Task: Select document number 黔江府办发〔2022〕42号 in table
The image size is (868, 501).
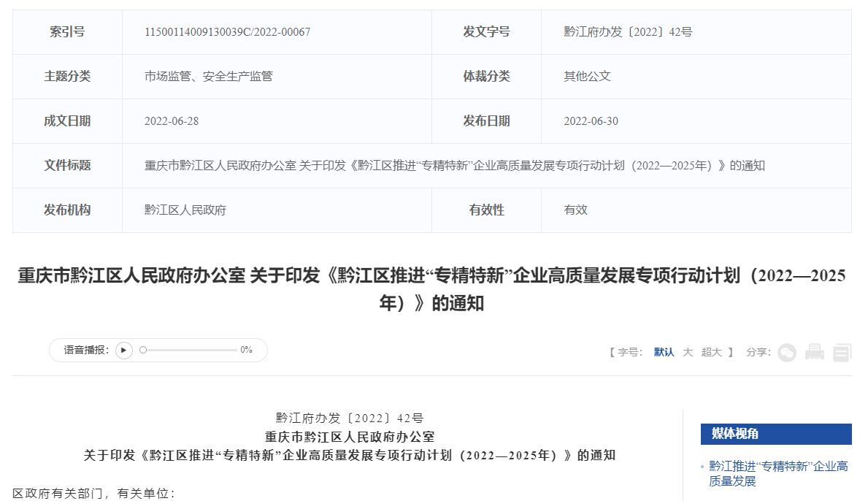Action: pos(628,32)
